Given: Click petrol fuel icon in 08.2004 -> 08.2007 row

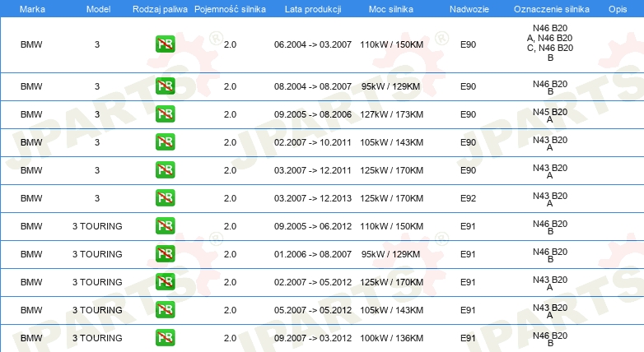Looking at the screenshot, I should tap(165, 86).
